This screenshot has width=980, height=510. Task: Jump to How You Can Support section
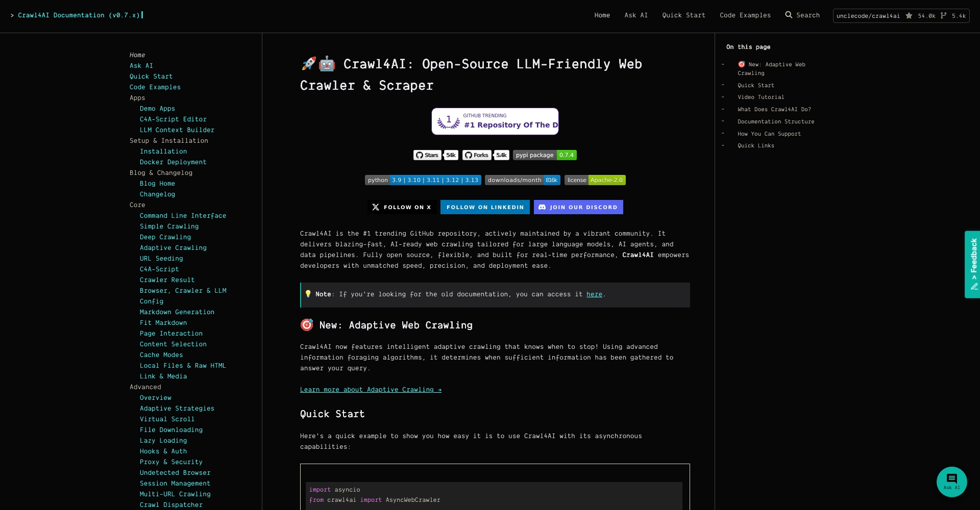tap(769, 134)
